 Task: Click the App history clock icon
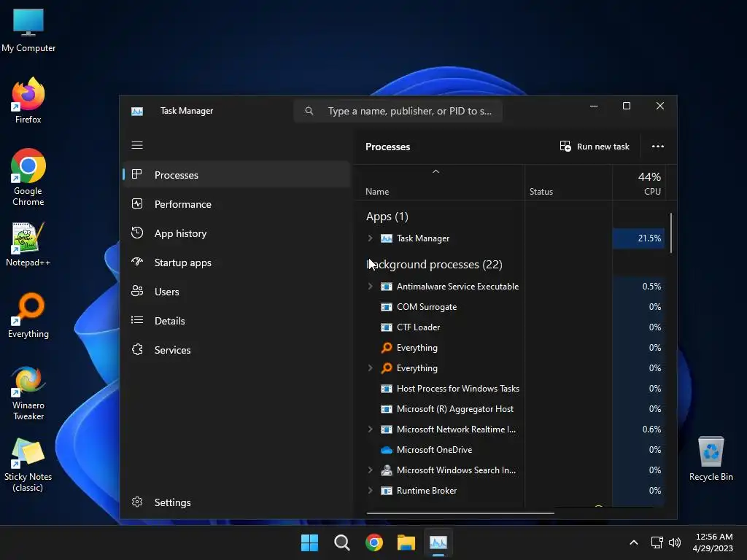click(x=137, y=233)
